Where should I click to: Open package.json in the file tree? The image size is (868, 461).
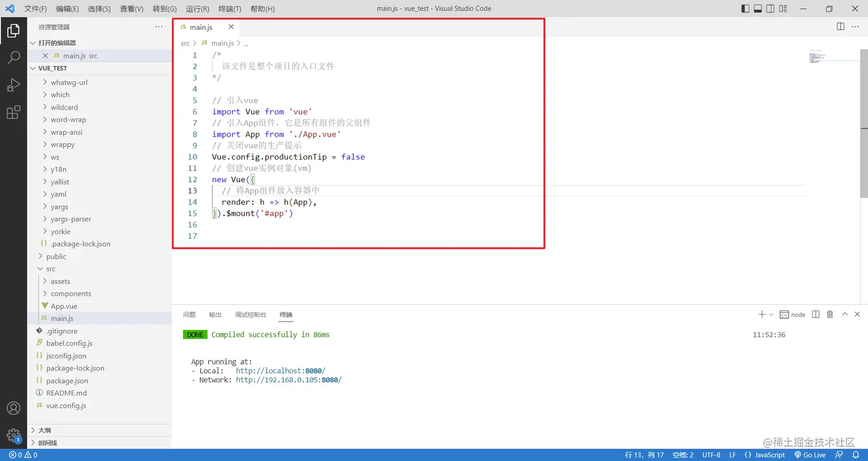pos(100,381)
